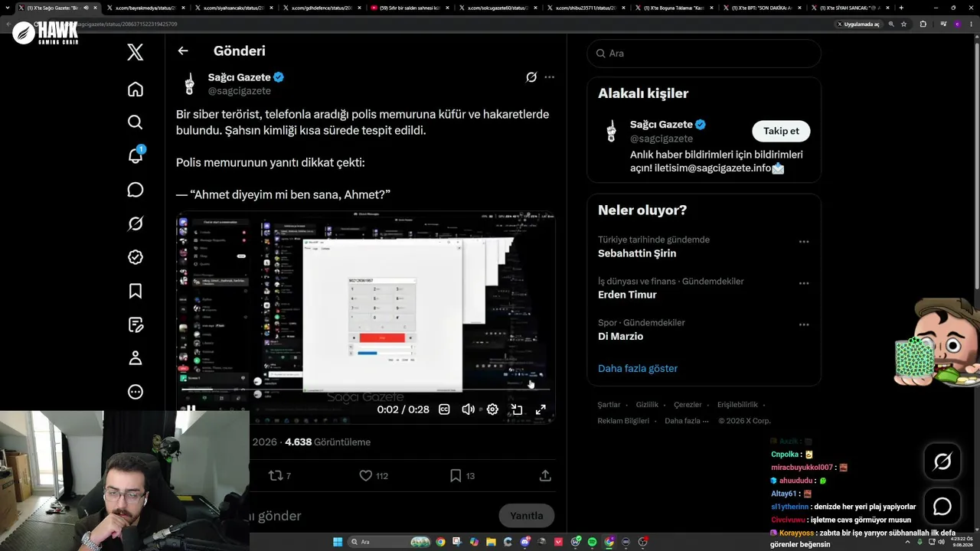This screenshot has height=551, width=980.
Task: Click the Grok icon on the post header
Action: pyautogui.click(x=531, y=77)
